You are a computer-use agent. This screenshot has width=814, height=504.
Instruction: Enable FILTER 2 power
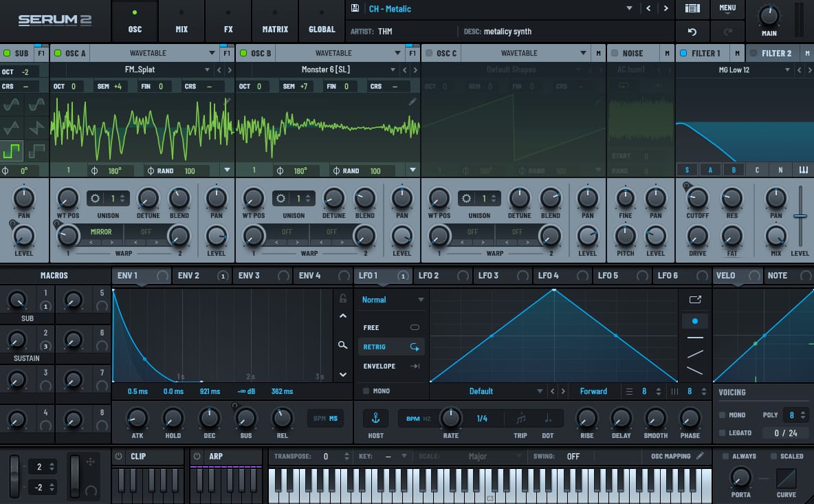click(x=753, y=53)
